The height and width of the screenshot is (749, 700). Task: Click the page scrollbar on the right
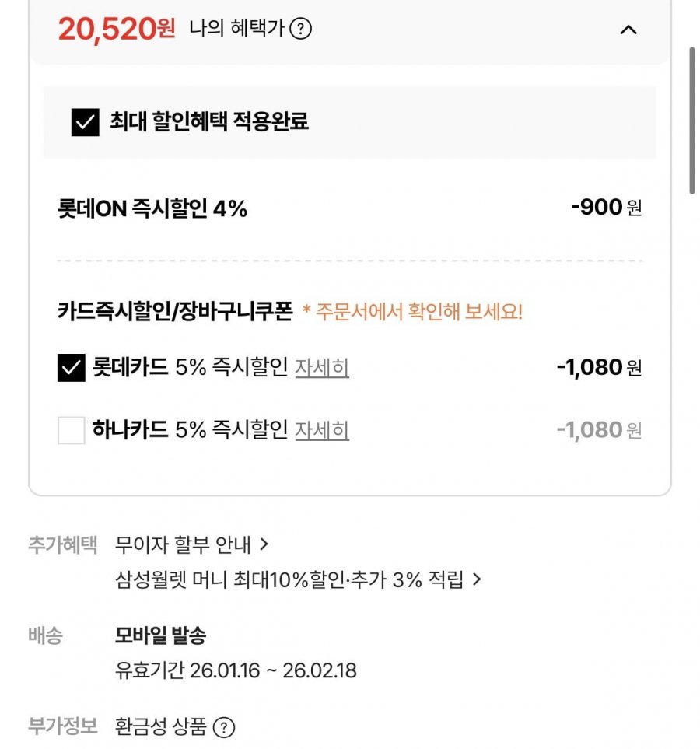pos(691,121)
